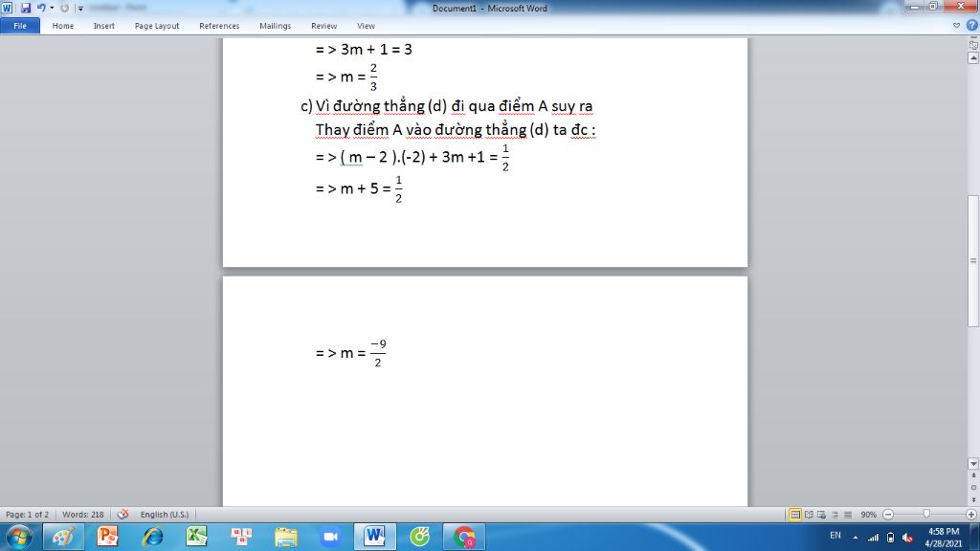Open the red tiles app in taskbar
This screenshot has width=980, height=551.
coord(241,538)
